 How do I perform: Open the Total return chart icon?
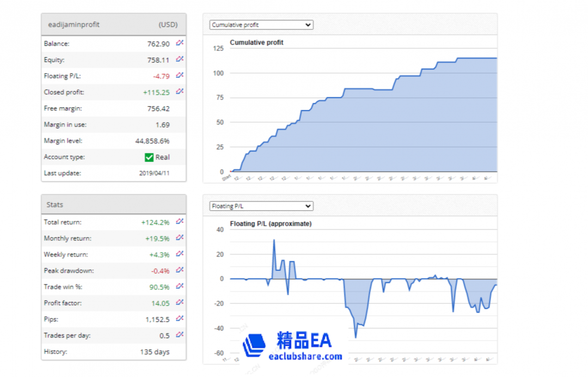(180, 222)
